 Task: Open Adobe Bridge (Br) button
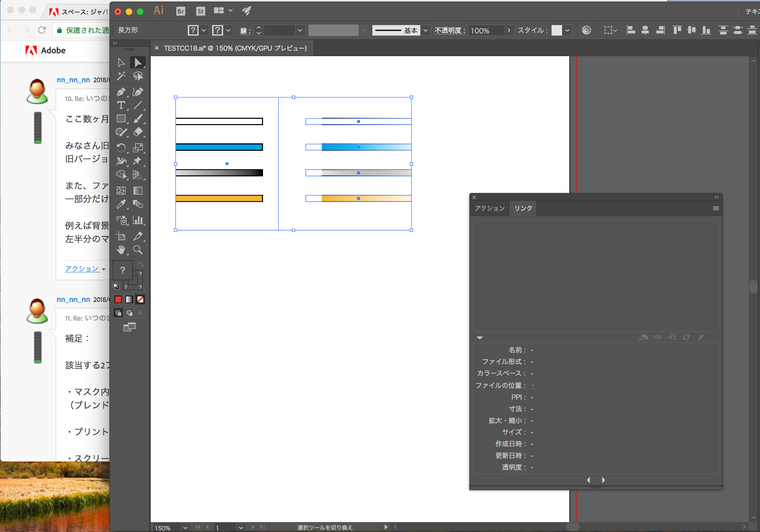pyautogui.click(x=181, y=11)
